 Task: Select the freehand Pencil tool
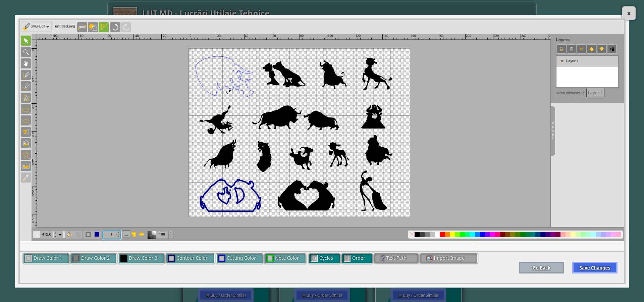(x=26, y=75)
